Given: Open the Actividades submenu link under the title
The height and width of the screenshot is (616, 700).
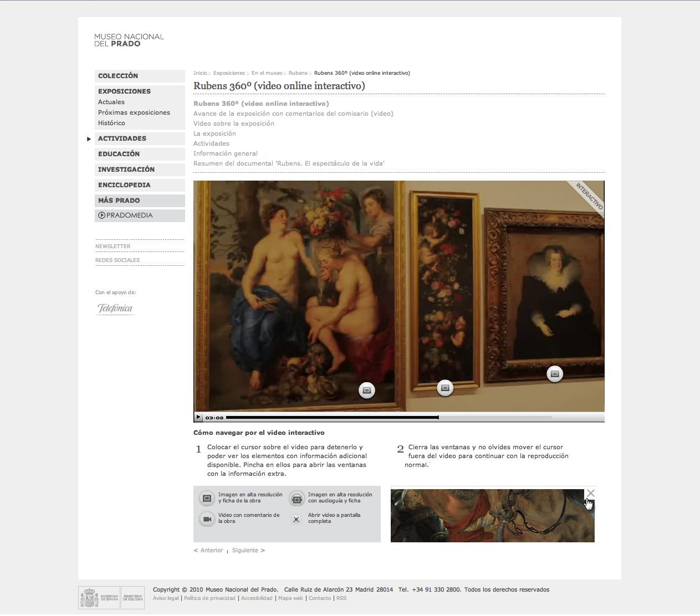Looking at the screenshot, I should (211, 143).
